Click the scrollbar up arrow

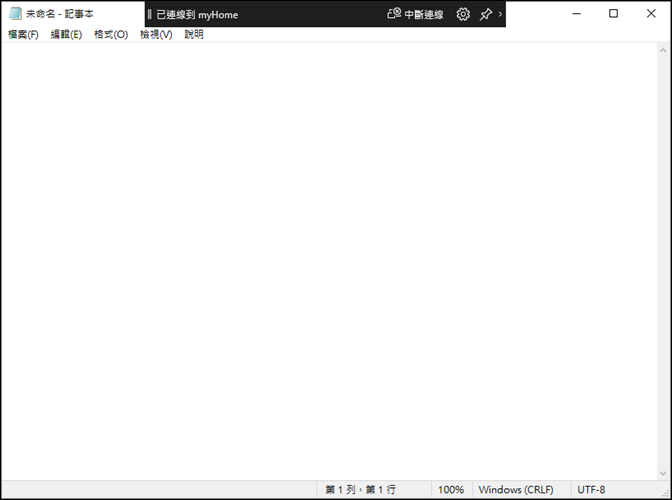pos(663,50)
